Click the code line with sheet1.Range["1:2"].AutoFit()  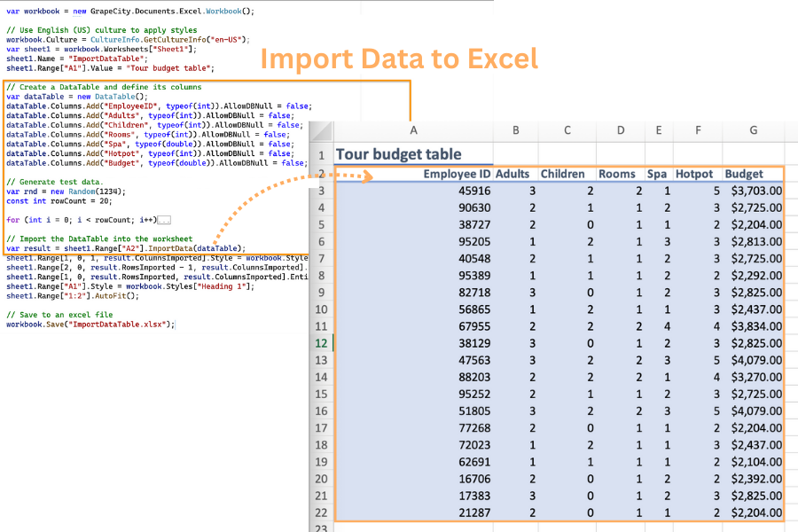click(73, 296)
